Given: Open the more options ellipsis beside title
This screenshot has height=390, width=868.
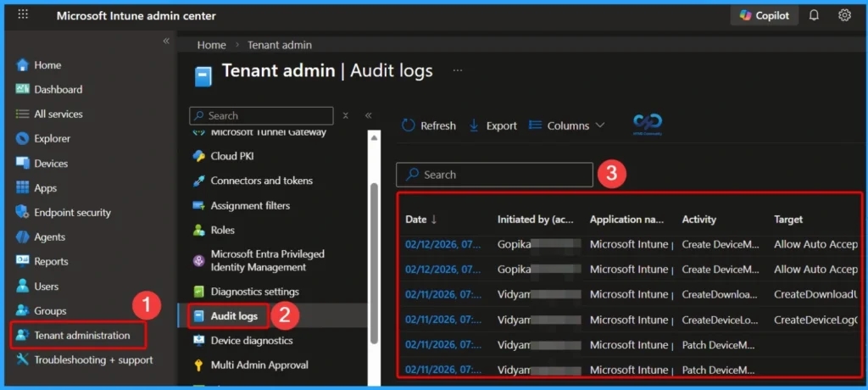Looking at the screenshot, I should pyautogui.click(x=457, y=71).
